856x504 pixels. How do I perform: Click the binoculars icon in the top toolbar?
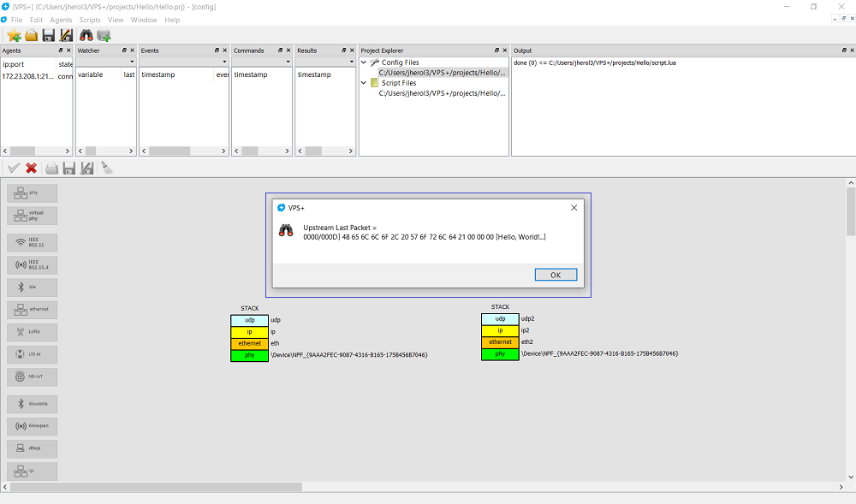pyautogui.click(x=86, y=35)
